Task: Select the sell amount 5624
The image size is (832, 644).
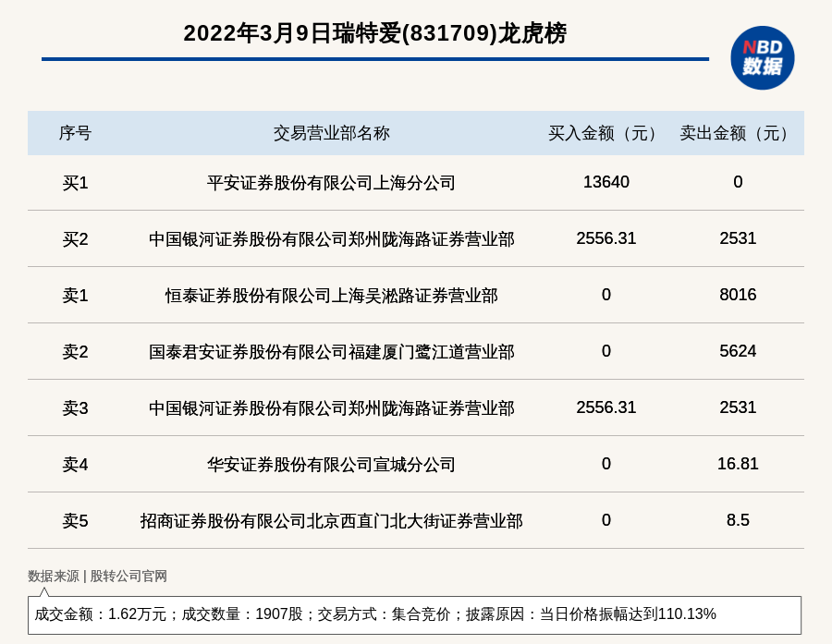Action: pos(738,351)
